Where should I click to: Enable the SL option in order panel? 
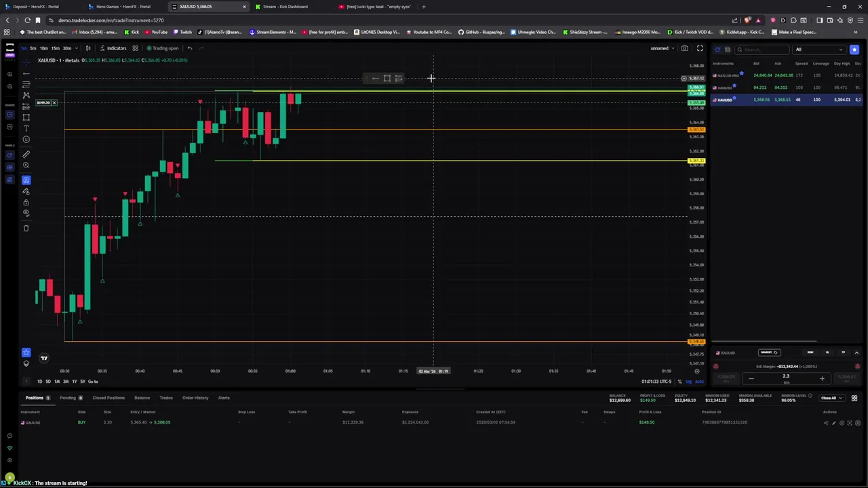pyautogui.click(x=827, y=352)
